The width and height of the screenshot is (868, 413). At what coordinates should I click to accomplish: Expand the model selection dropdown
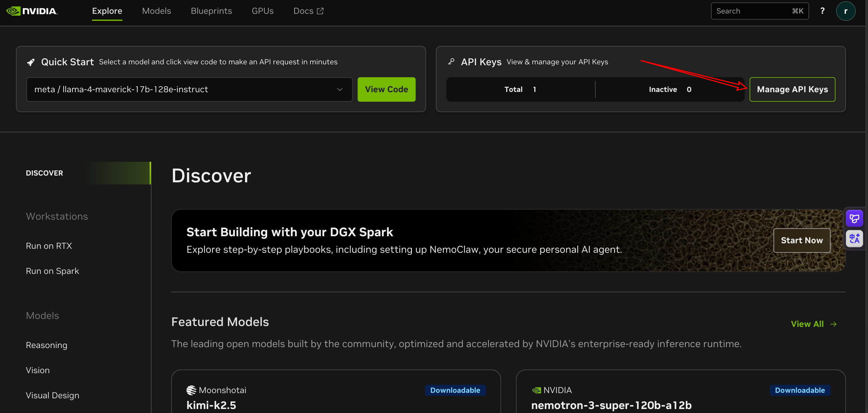[189, 89]
